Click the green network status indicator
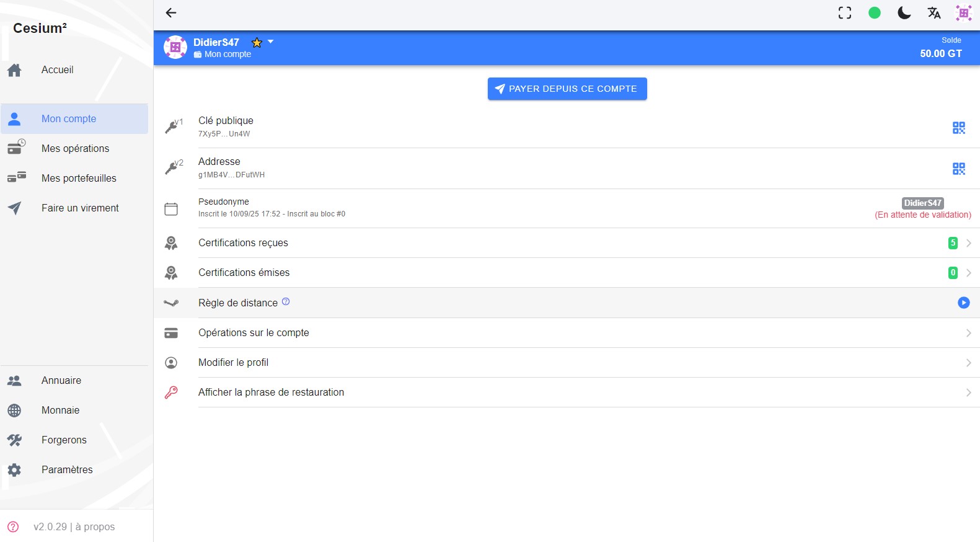Image resolution: width=980 pixels, height=542 pixels. coord(874,13)
